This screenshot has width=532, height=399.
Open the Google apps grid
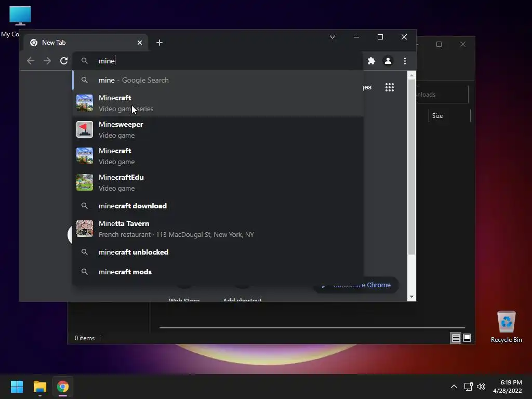pyautogui.click(x=390, y=87)
